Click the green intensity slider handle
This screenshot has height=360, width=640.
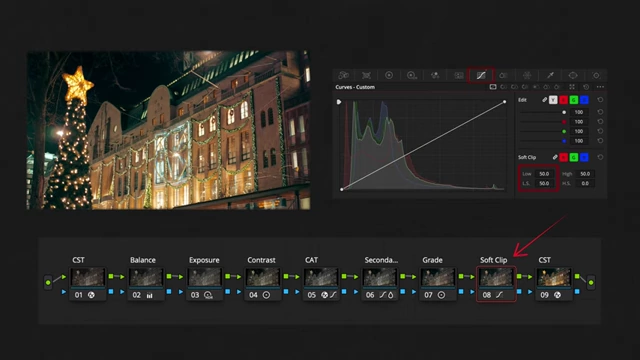[x=564, y=131]
